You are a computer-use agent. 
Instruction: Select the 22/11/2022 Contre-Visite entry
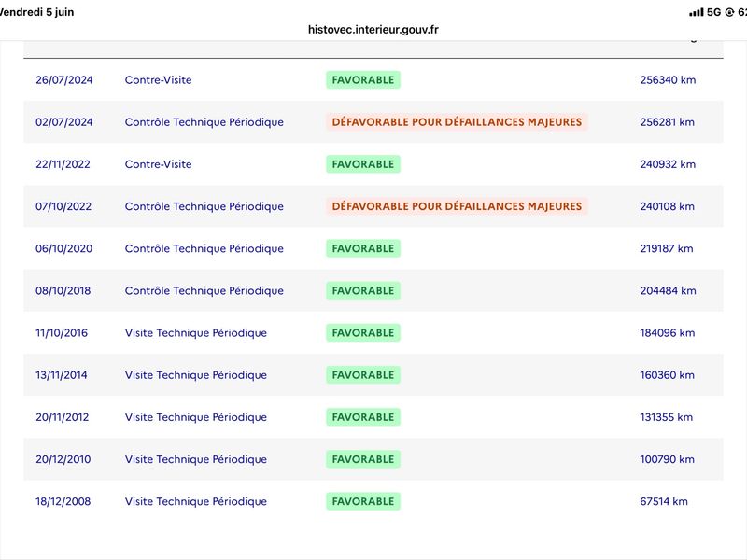pos(373,164)
